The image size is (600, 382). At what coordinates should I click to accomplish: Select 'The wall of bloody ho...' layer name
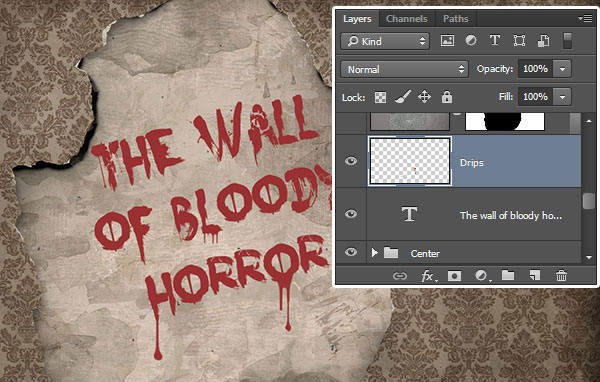511,215
